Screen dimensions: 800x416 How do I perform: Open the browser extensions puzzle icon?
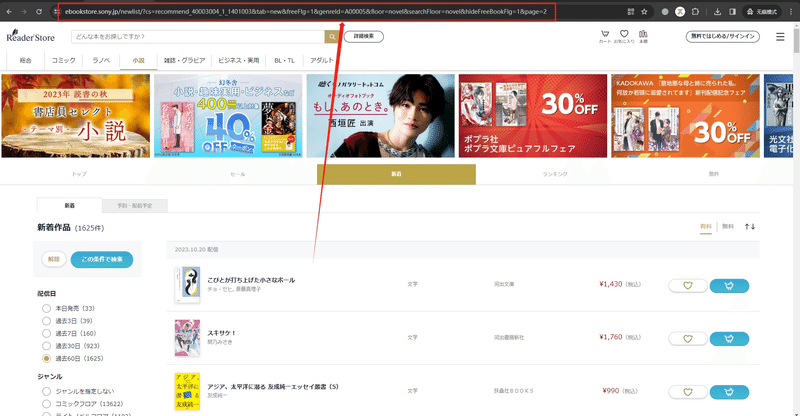(695, 11)
